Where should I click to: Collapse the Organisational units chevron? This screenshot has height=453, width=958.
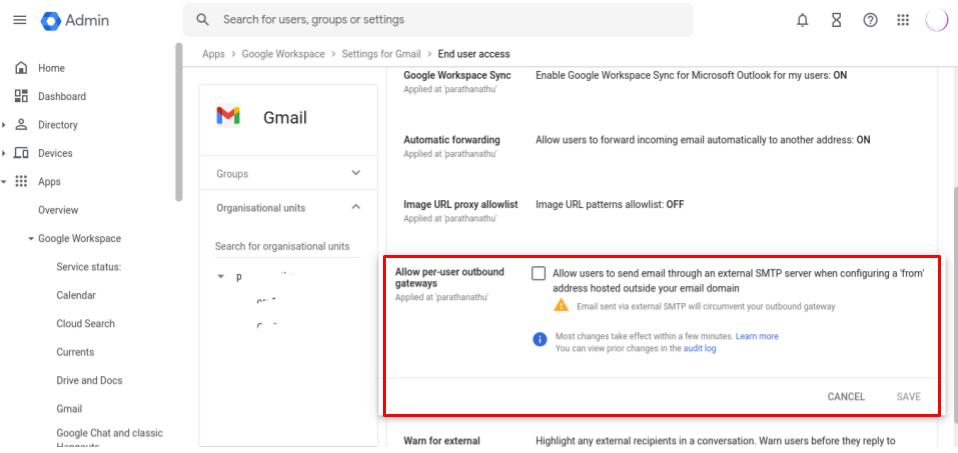[356, 207]
